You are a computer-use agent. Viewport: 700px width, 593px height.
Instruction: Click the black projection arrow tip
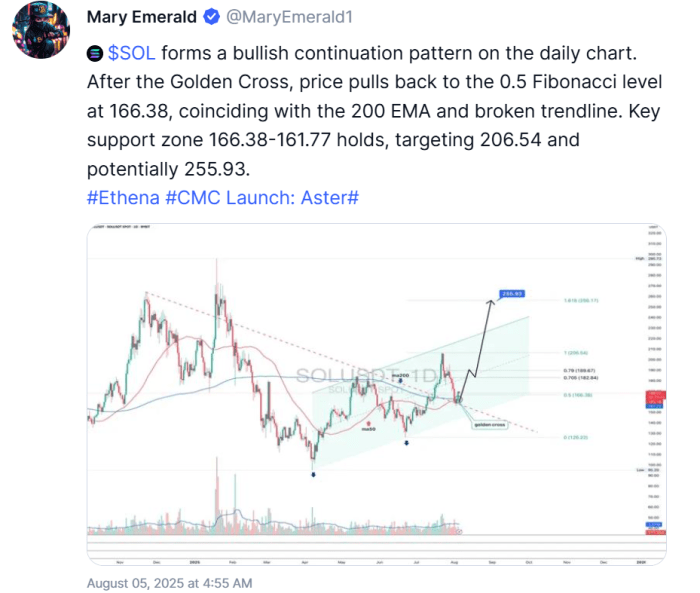(491, 302)
